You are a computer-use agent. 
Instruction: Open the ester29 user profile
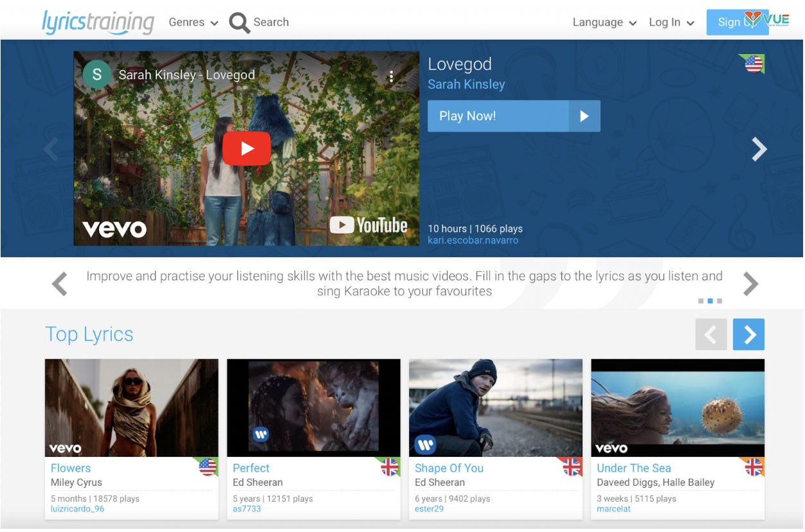click(429, 509)
